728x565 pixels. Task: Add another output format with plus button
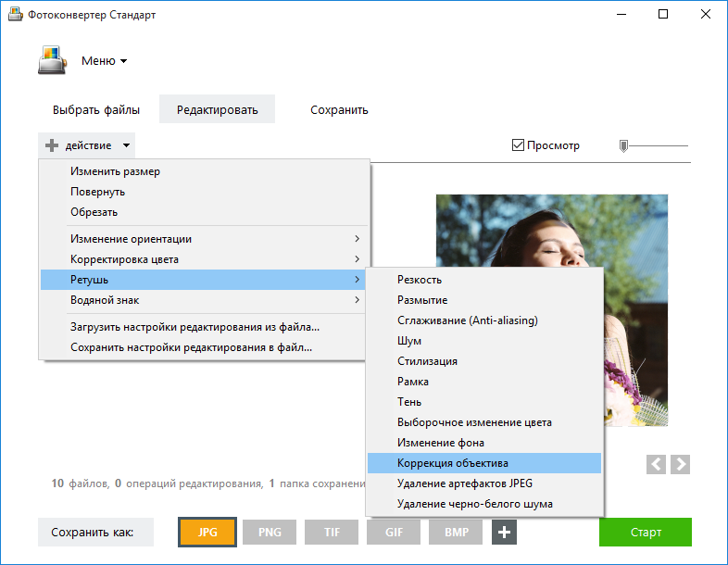click(x=504, y=532)
